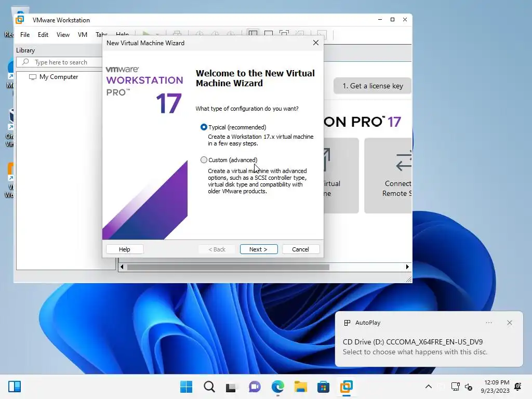Open the File menu in VMware Workstation
The height and width of the screenshot is (399, 532).
point(25,35)
